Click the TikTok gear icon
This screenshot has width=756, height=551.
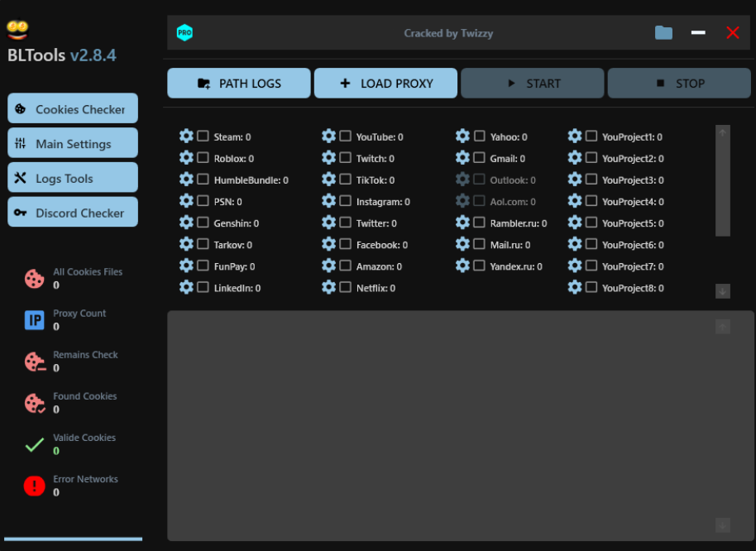click(328, 180)
